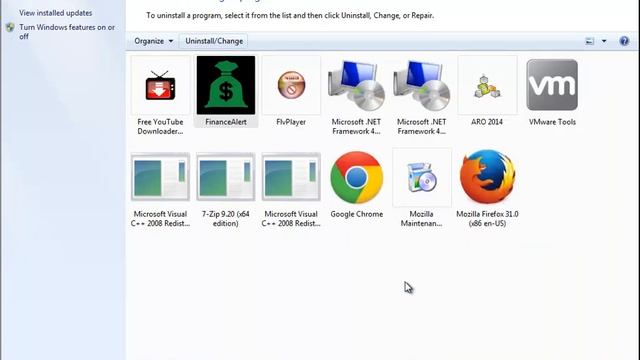The width and height of the screenshot is (640, 360).
Task: Click the FlvPlayer name label
Action: click(x=291, y=122)
